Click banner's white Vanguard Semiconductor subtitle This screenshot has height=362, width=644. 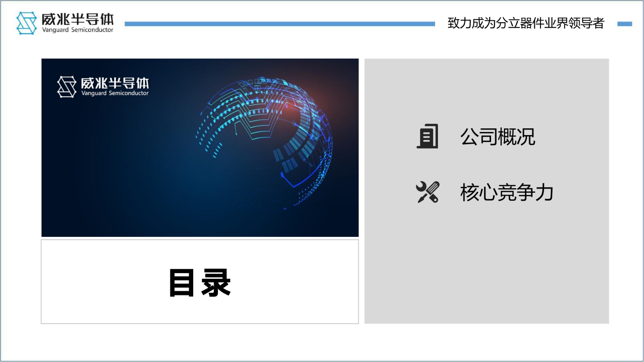(115, 93)
